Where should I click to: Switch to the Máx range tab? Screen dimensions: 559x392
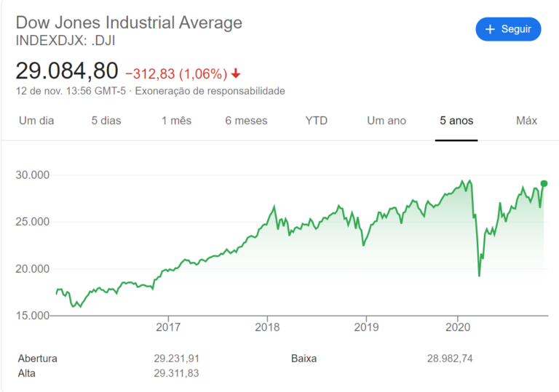click(x=526, y=121)
